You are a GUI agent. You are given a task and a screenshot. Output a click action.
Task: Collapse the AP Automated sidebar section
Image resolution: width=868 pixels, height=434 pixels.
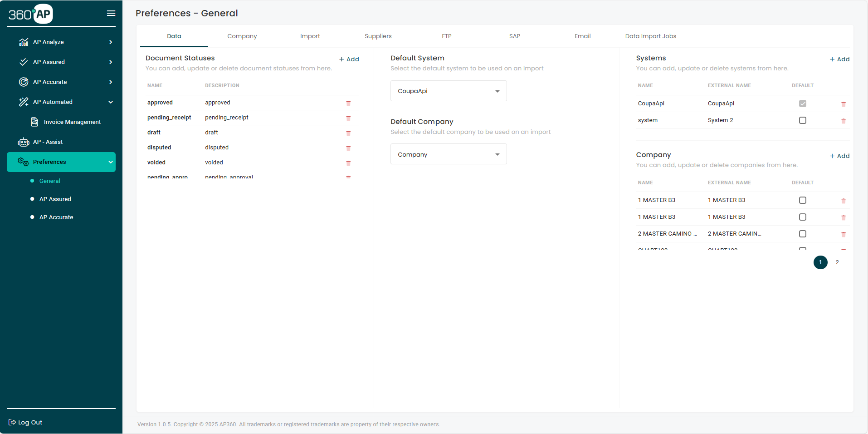pyautogui.click(x=111, y=102)
